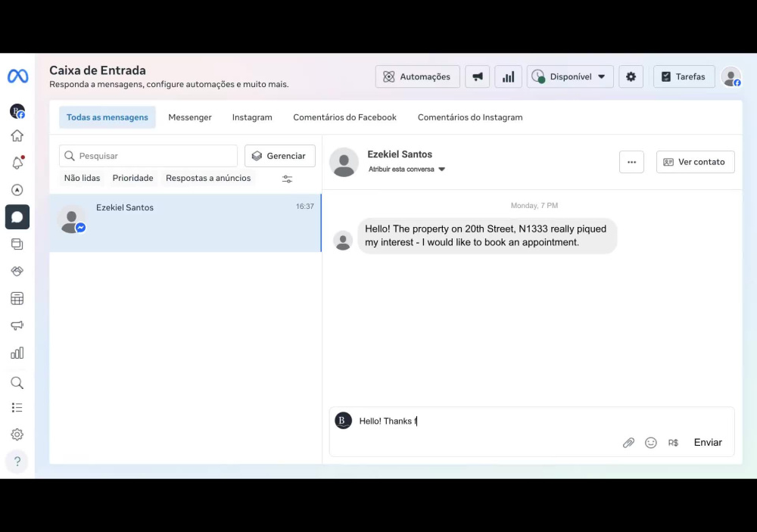Open 'Comentários do Facebook' tab
This screenshot has height=532, width=757.
[x=344, y=117]
